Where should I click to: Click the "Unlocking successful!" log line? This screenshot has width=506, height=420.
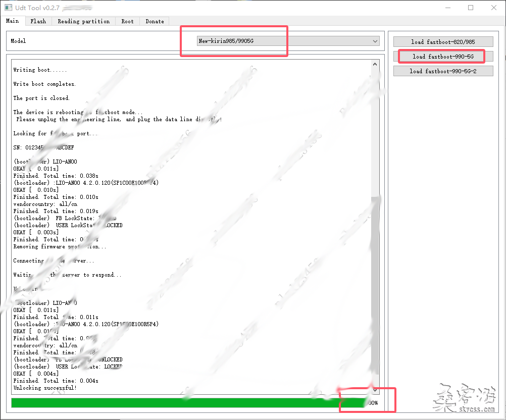(45, 388)
